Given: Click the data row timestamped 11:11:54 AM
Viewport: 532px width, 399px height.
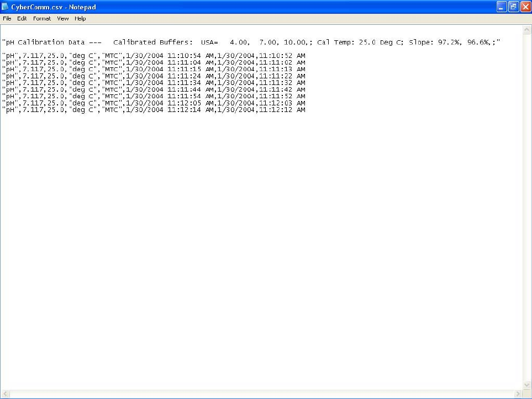Looking at the screenshot, I should click(x=154, y=96).
